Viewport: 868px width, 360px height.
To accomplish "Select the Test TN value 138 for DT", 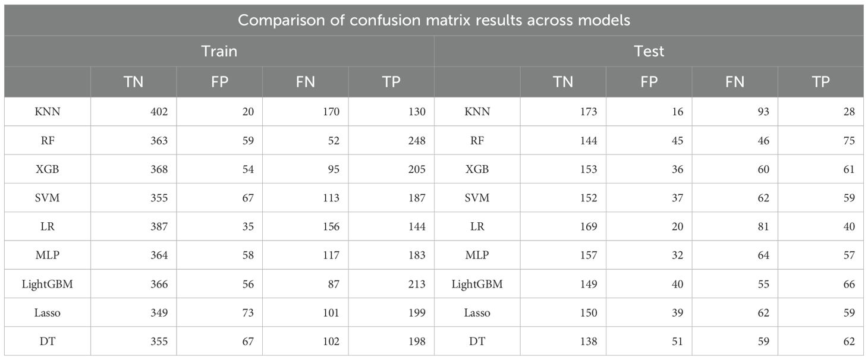I will pos(588,342).
